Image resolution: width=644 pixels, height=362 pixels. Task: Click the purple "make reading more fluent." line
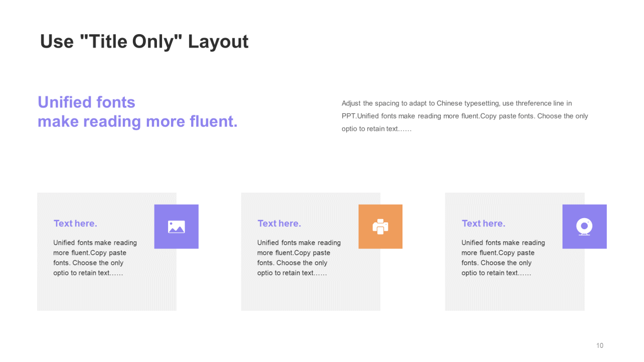coord(137,121)
